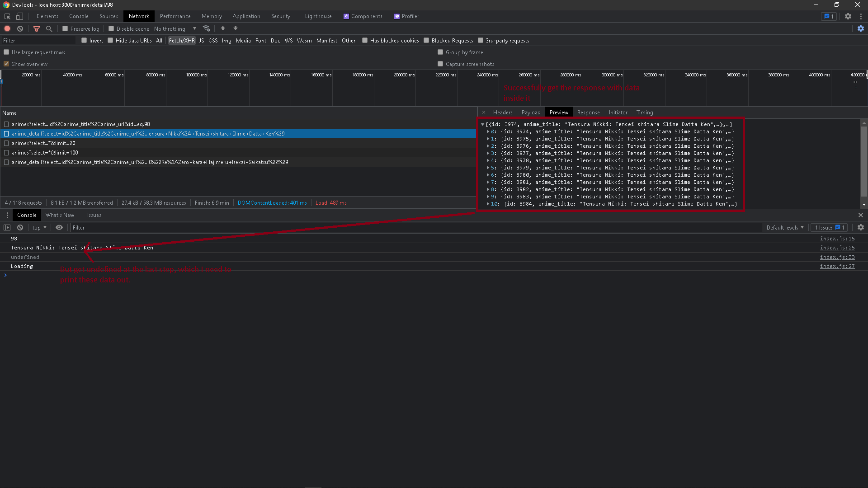Open the Response tab of request

[588, 113]
